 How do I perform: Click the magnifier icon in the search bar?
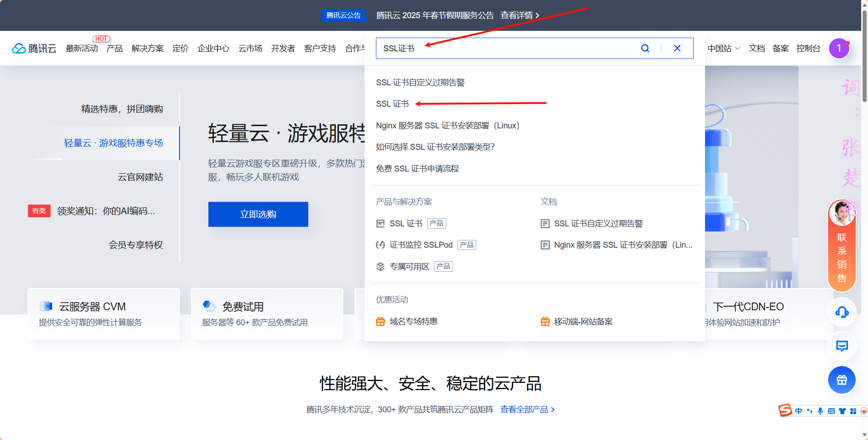click(x=645, y=48)
